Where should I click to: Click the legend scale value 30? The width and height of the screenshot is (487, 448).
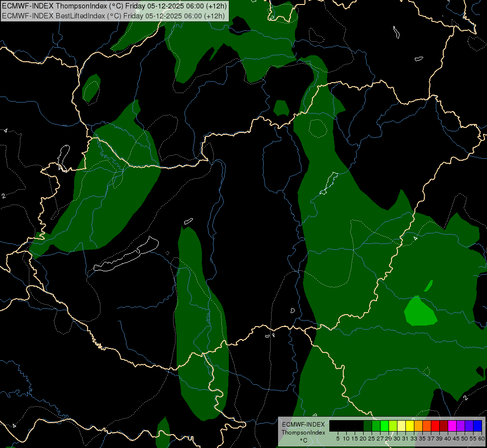point(397,439)
